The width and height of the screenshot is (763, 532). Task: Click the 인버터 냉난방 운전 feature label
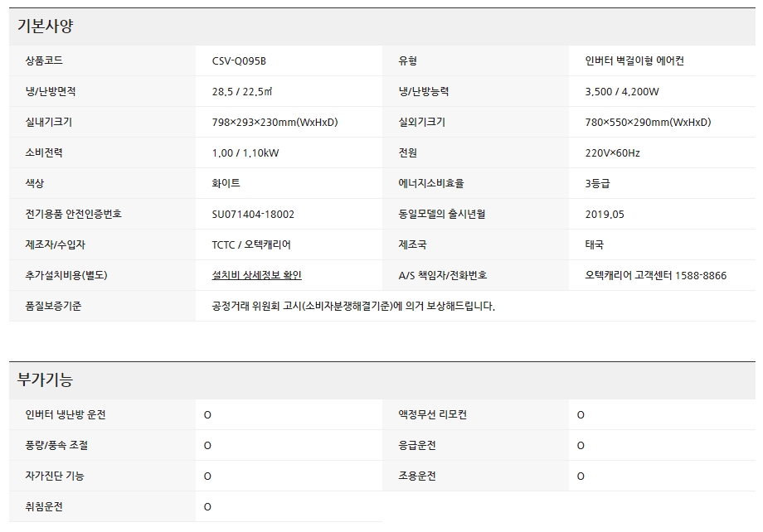tap(66, 414)
